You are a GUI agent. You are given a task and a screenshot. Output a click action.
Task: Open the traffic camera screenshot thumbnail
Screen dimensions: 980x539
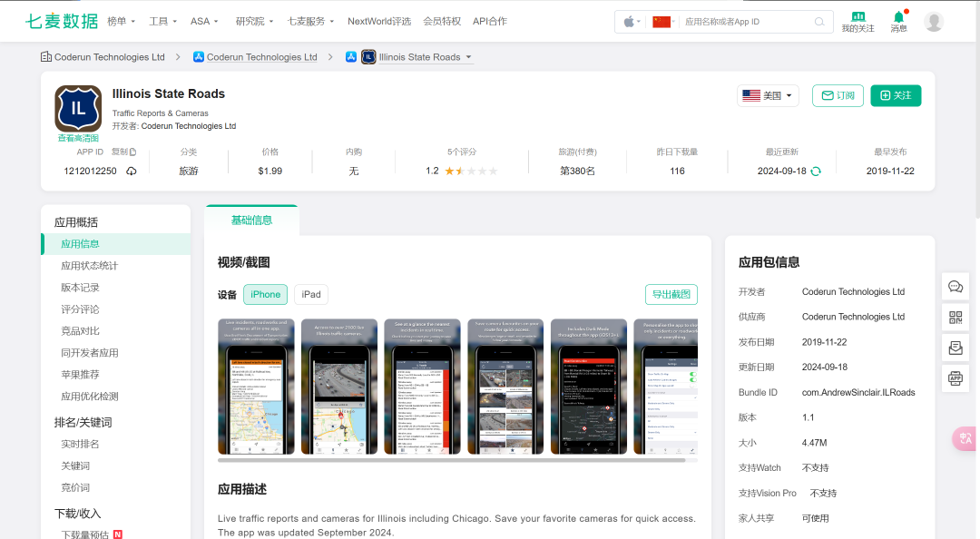(339, 387)
